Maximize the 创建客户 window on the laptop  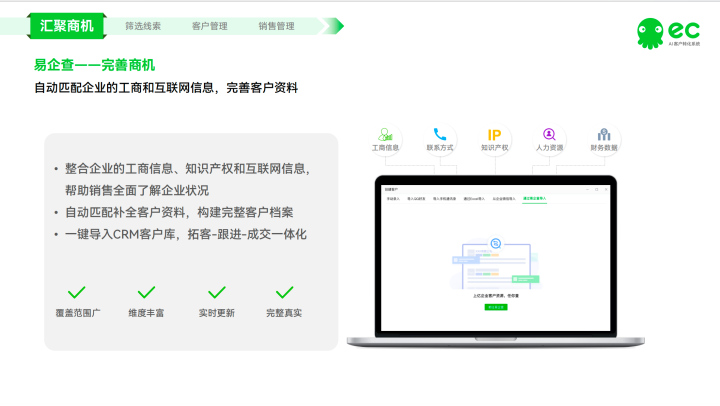(x=596, y=189)
